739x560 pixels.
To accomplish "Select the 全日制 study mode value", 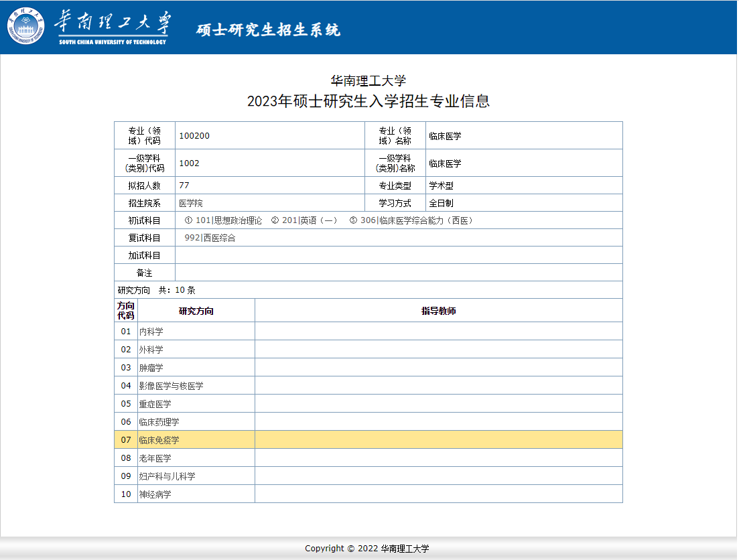I will pos(441,203).
